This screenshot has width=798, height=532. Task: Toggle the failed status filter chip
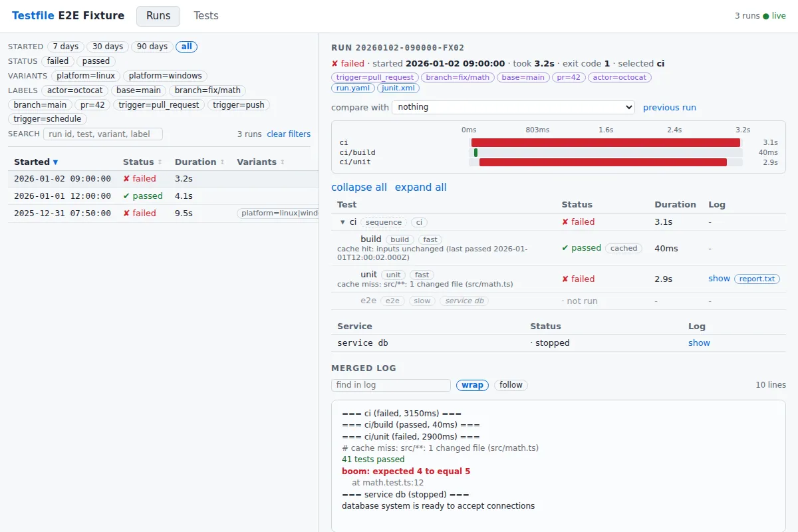click(x=58, y=61)
